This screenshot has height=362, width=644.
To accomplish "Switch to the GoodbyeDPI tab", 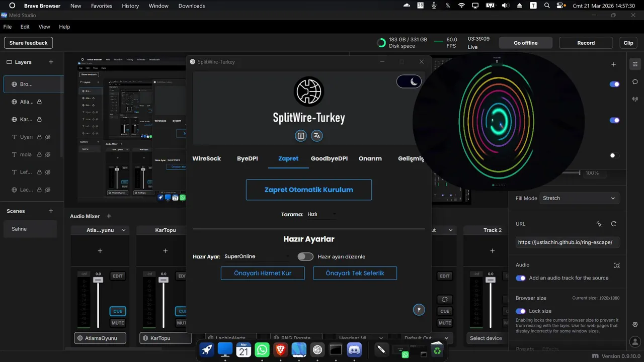I will (329, 158).
